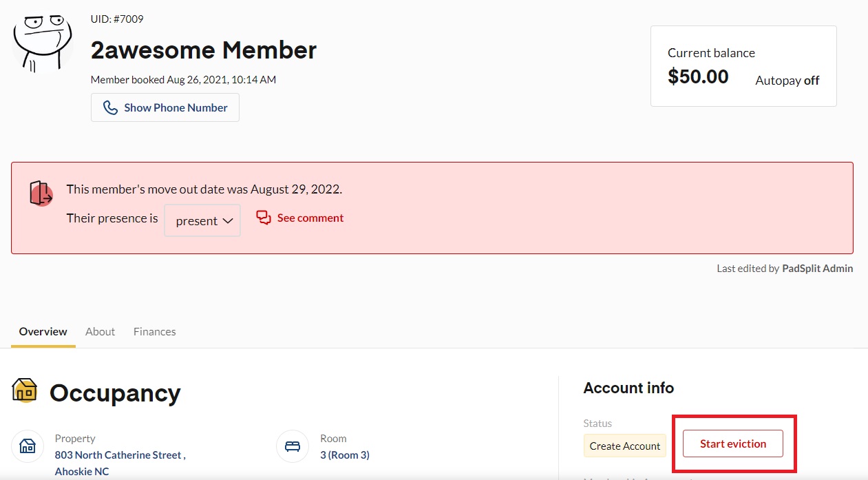Go to the Finances tab
868x480 pixels.
(154, 331)
